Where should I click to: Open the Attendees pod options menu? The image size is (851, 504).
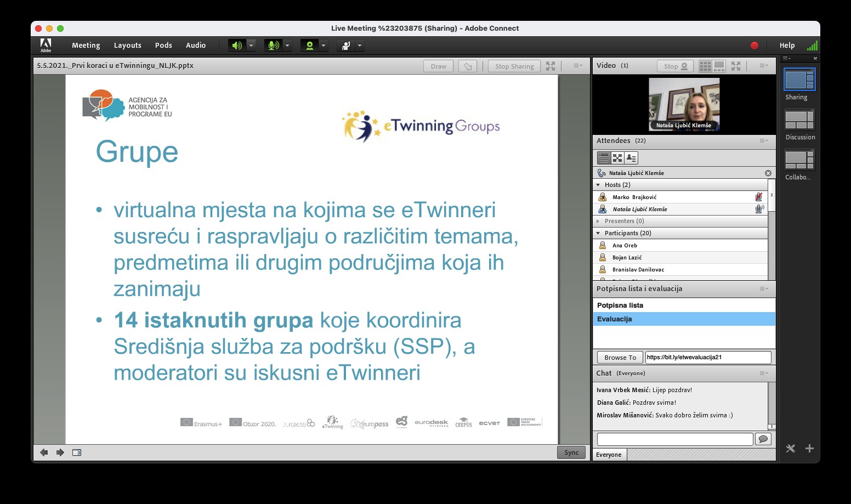tap(764, 141)
